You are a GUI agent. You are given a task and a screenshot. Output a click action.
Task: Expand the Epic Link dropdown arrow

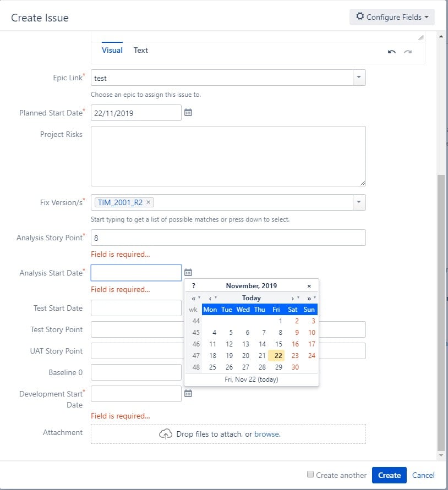pyautogui.click(x=359, y=77)
